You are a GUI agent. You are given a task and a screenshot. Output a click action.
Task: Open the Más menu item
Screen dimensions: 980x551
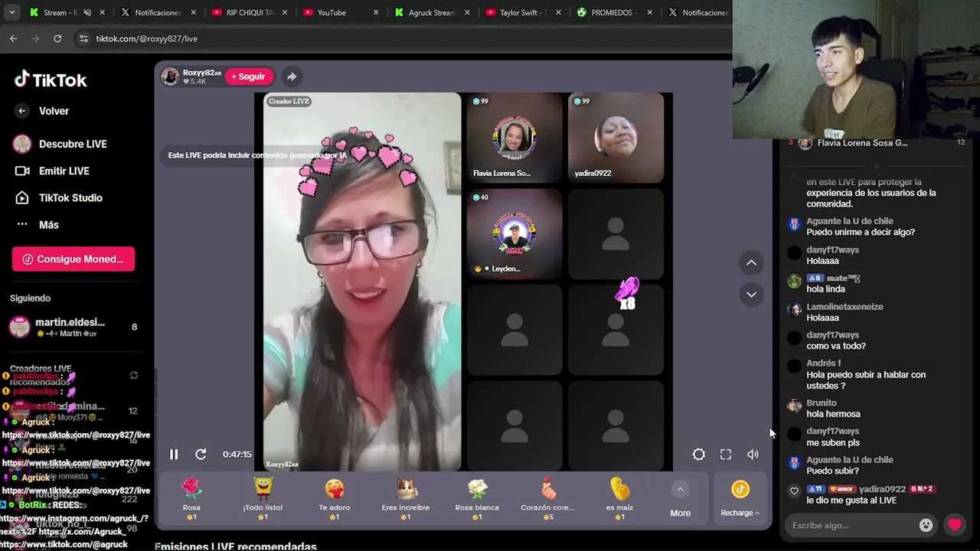tap(36, 224)
